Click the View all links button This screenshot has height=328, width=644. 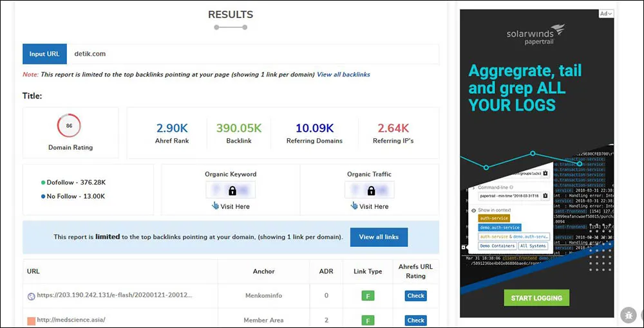[x=379, y=237]
